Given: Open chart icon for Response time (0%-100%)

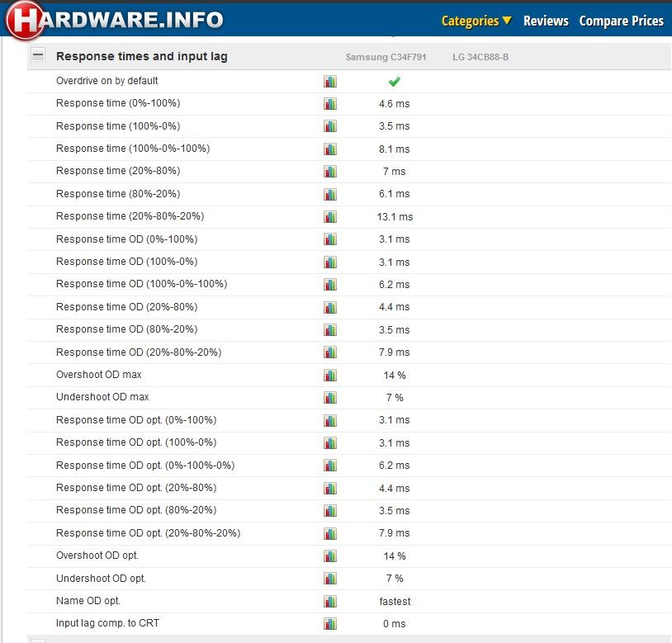Looking at the screenshot, I should (330, 104).
